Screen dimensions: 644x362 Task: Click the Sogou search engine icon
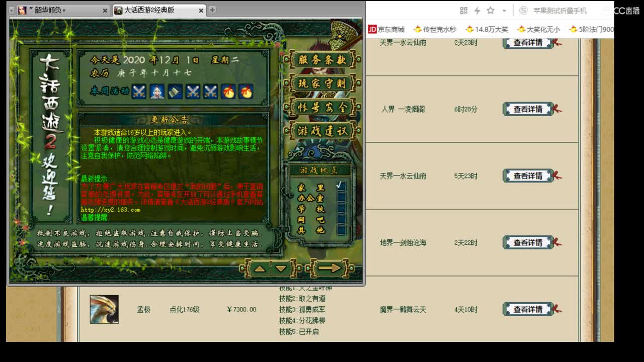coord(524,11)
